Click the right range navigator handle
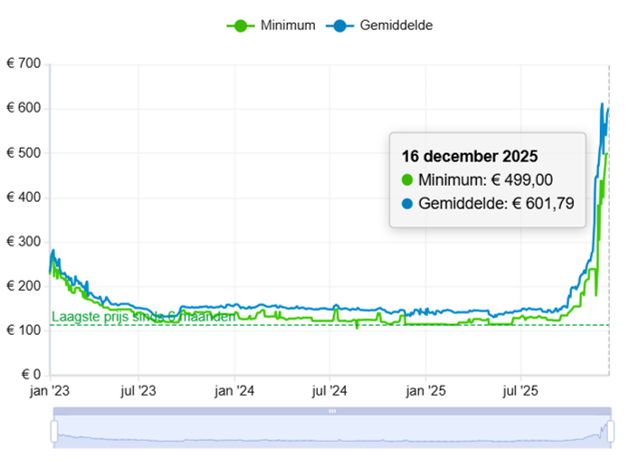Screen dimensions: 642x463 tap(610, 431)
